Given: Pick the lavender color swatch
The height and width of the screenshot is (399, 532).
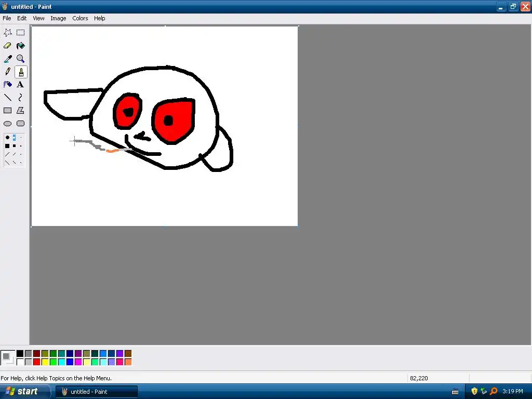Looking at the screenshot, I should [112, 362].
